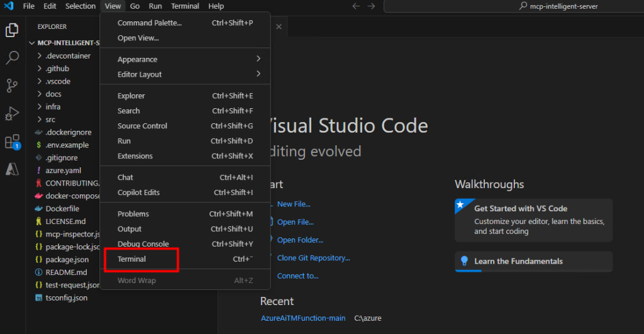The width and height of the screenshot is (644, 334).
Task: Click the LICENSE.md ribbon icon
Action: click(38, 221)
